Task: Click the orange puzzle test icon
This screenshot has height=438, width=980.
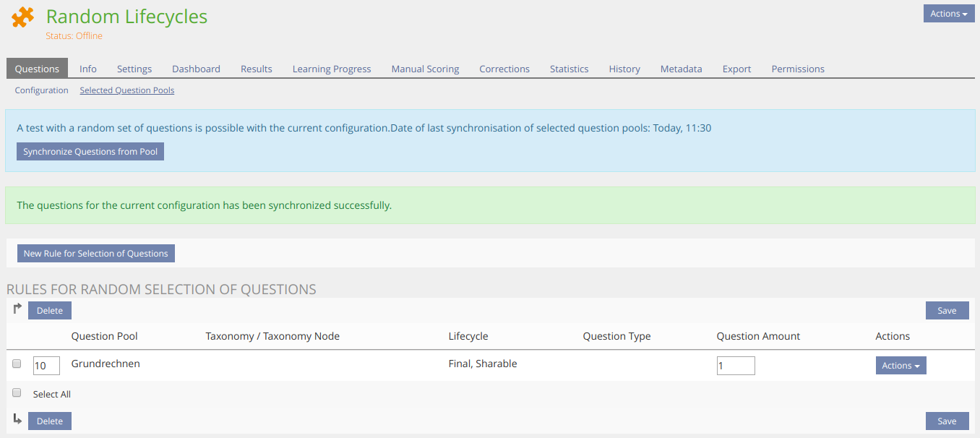Action: 23,17
